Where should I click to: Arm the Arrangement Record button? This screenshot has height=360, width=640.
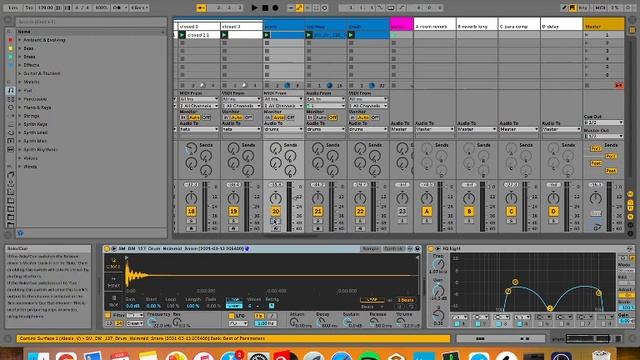click(276, 7)
